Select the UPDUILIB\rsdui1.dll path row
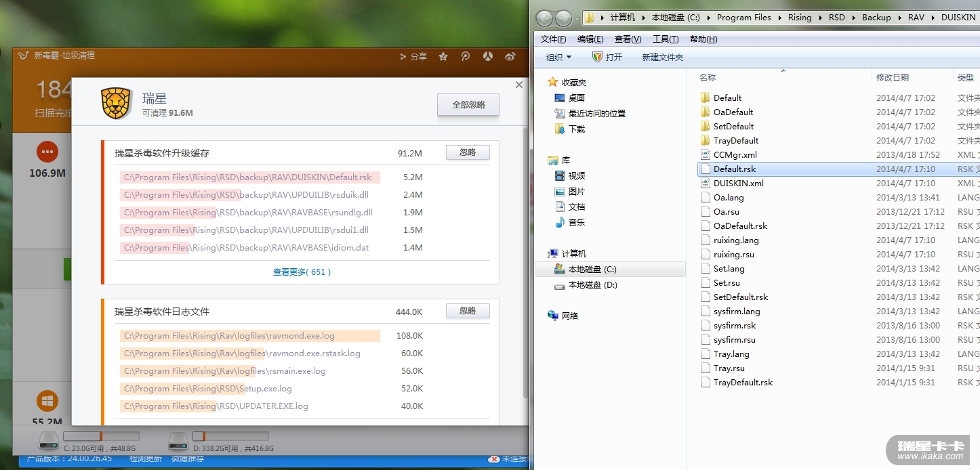The image size is (980, 470). pyautogui.click(x=250, y=230)
